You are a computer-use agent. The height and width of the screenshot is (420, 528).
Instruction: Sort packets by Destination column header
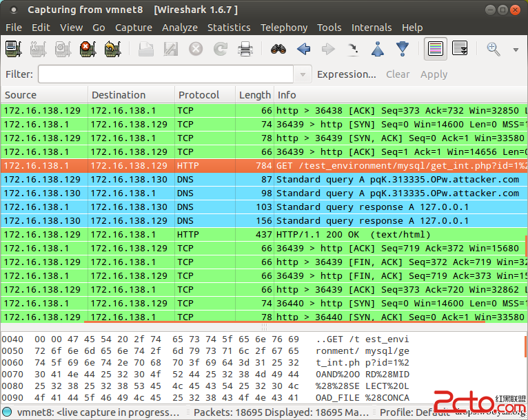click(x=131, y=95)
